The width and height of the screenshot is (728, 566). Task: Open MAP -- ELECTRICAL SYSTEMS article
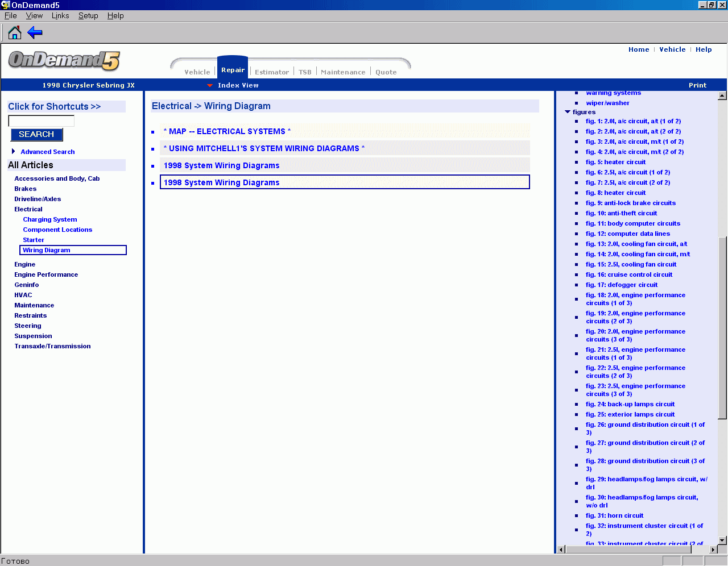click(x=227, y=131)
